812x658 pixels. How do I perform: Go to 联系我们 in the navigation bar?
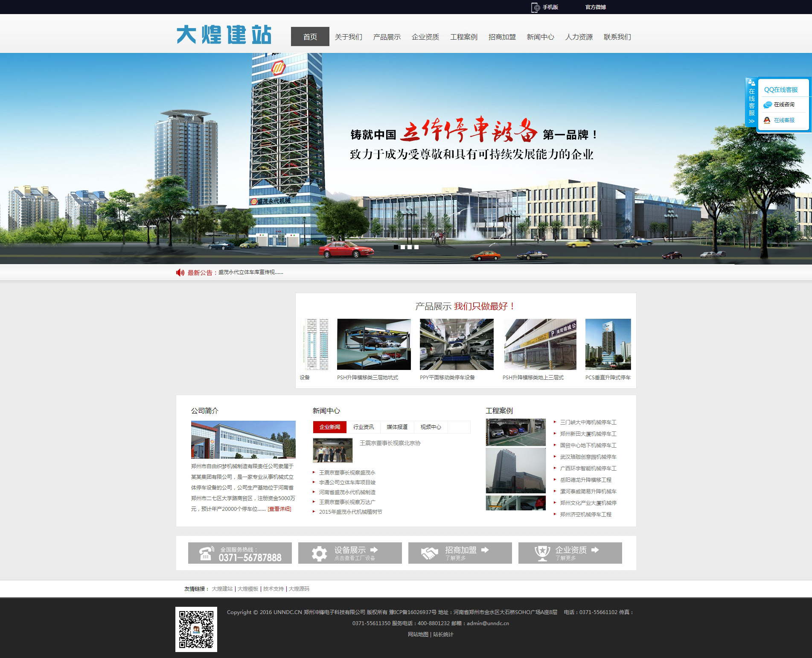(617, 37)
